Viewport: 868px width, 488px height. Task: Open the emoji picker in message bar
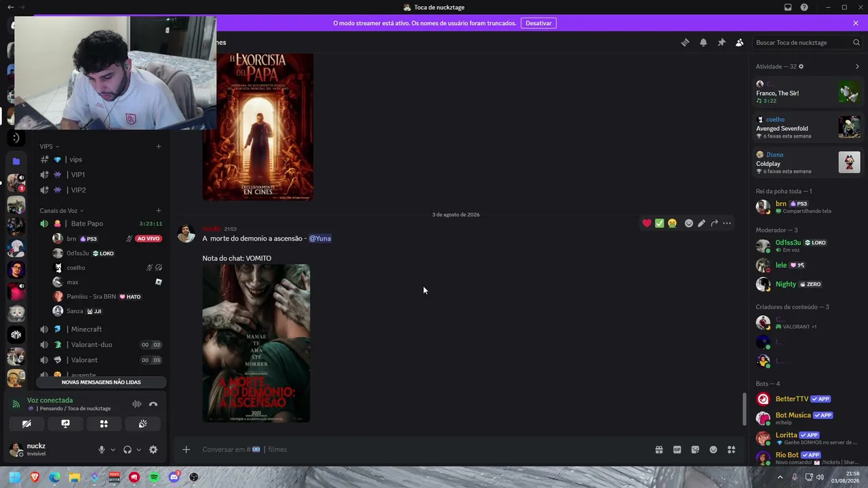pyautogui.click(x=713, y=449)
